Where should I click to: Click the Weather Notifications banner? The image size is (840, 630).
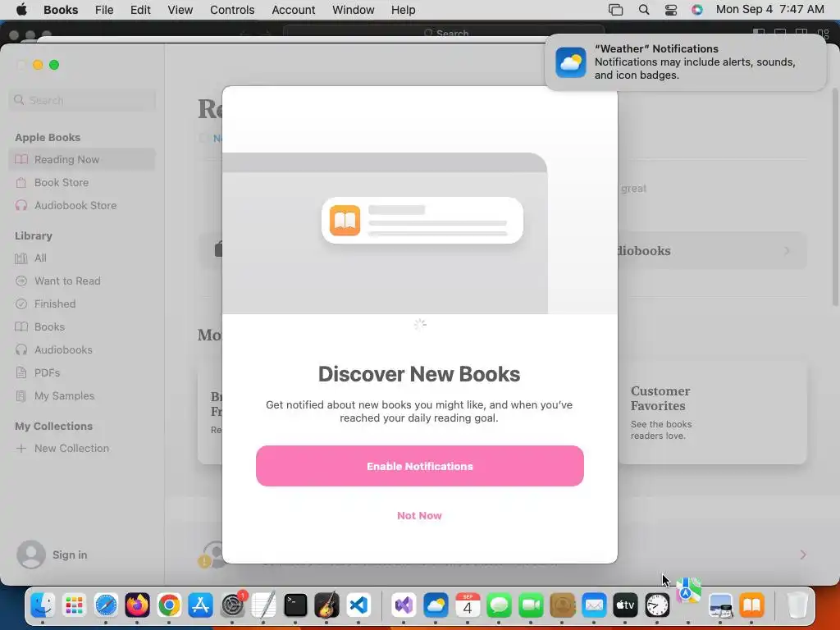685,62
